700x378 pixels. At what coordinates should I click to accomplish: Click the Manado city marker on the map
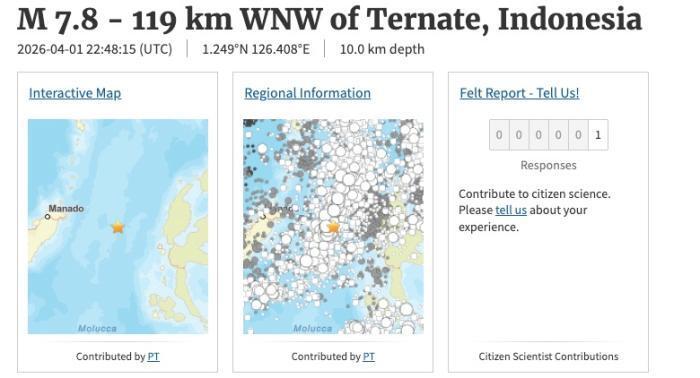[47, 217]
